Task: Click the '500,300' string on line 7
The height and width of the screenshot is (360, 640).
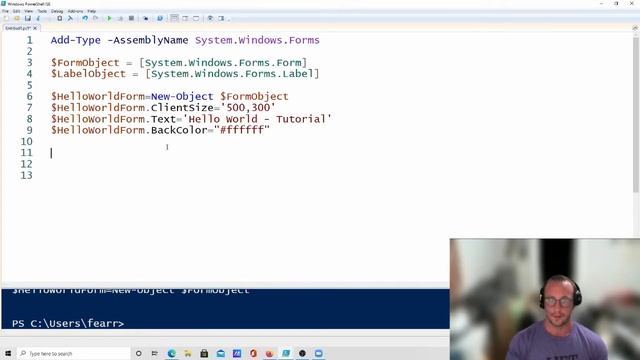Action: coord(248,108)
